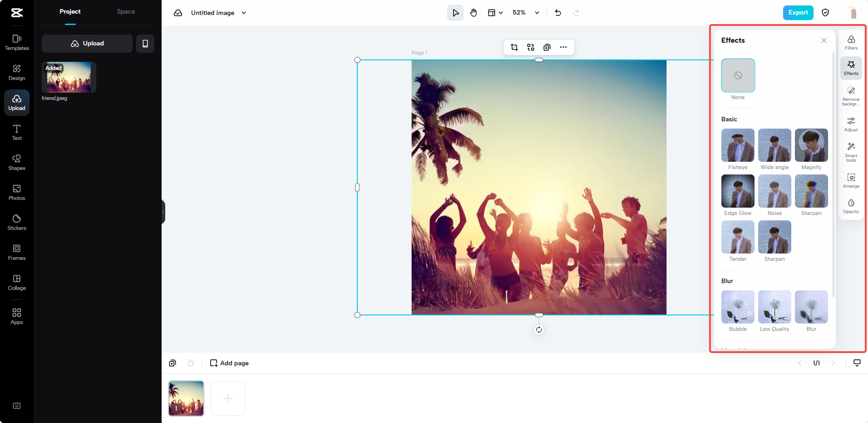
Task: Open the Stickers panel
Action: [16, 222]
